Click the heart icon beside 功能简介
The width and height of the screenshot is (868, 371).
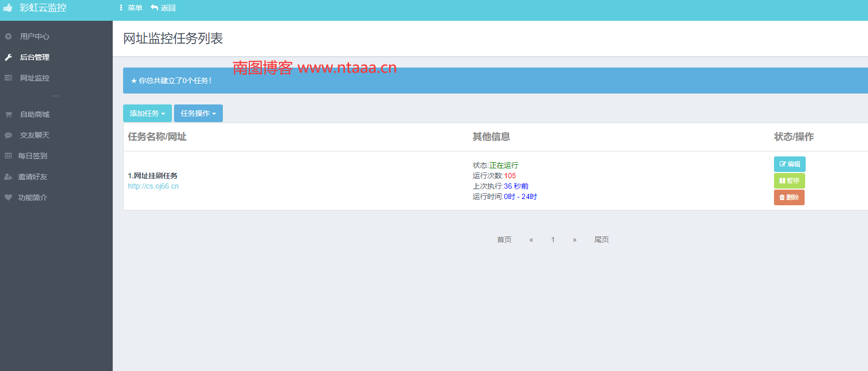pyautogui.click(x=8, y=197)
